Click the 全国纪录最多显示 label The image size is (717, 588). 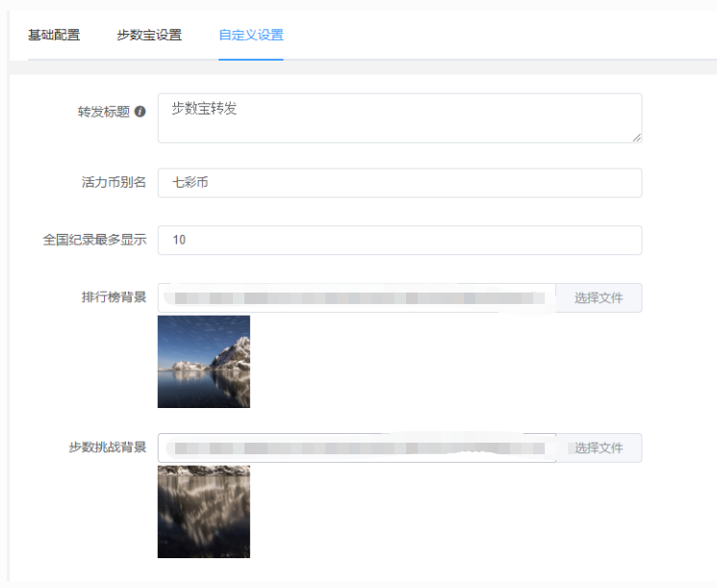pyautogui.click(x=94, y=240)
